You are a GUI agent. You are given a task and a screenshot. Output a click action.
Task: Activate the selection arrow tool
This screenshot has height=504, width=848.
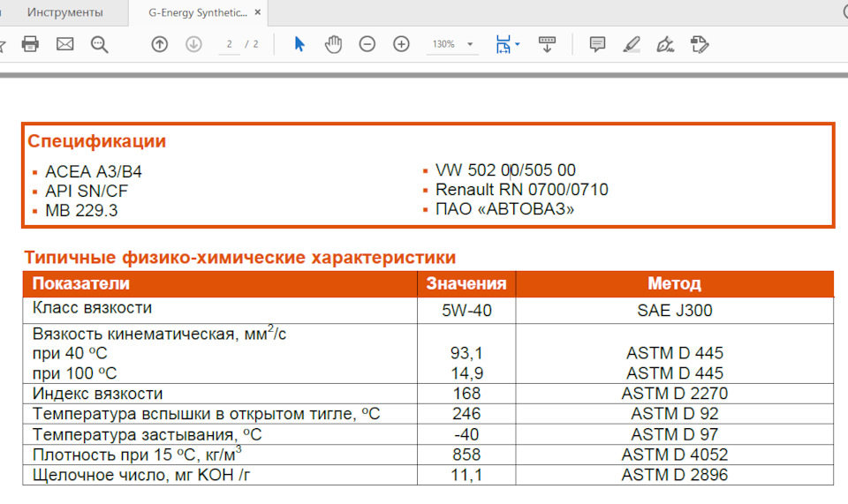tap(299, 44)
